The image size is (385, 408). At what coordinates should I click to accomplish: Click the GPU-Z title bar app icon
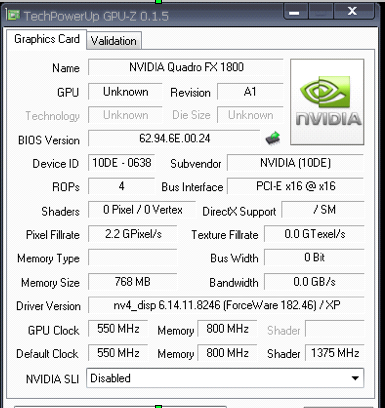tap(13, 15)
